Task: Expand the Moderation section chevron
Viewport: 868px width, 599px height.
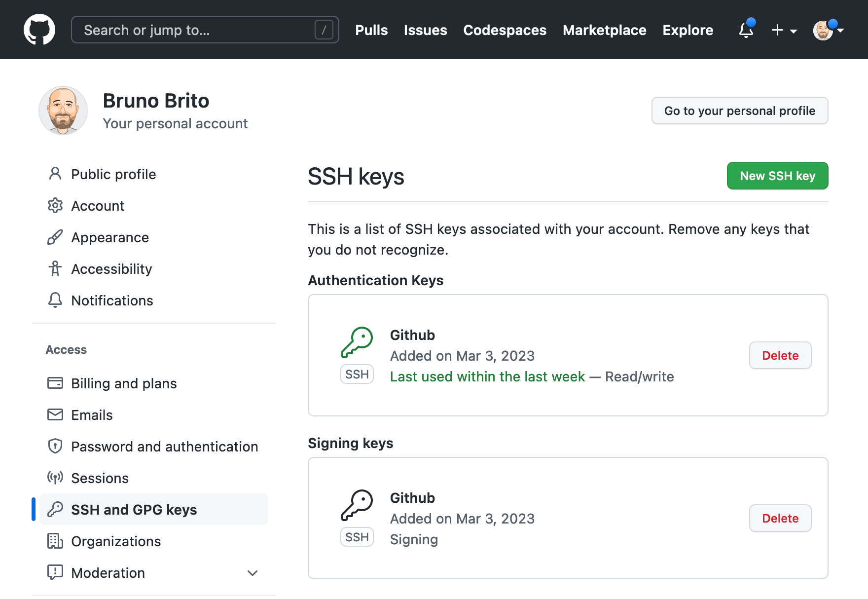Action: [252, 573]
